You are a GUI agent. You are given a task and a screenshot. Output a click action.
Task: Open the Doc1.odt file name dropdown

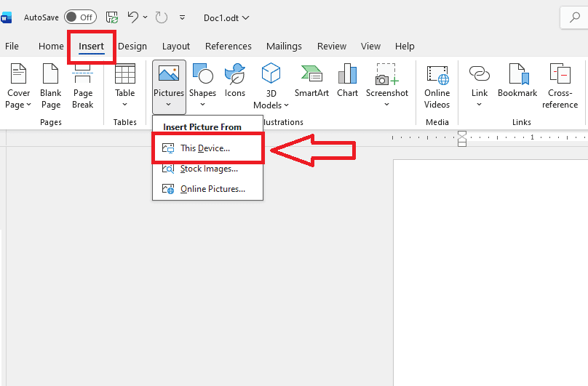(226, 17)
